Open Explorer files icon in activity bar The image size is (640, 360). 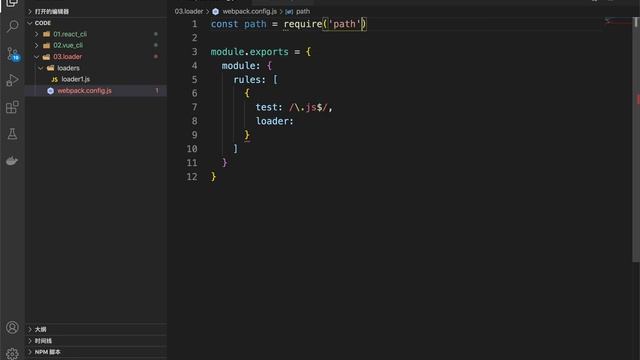coord(12,3)
